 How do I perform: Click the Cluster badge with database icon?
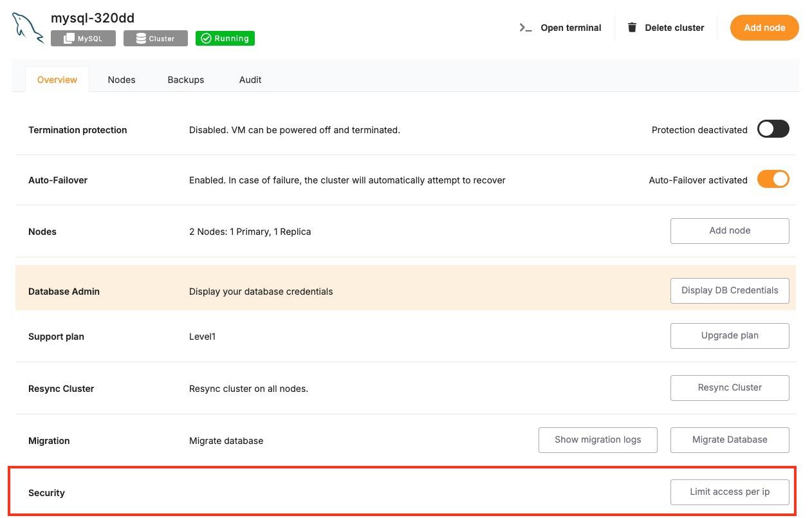(x=155, y=38)
